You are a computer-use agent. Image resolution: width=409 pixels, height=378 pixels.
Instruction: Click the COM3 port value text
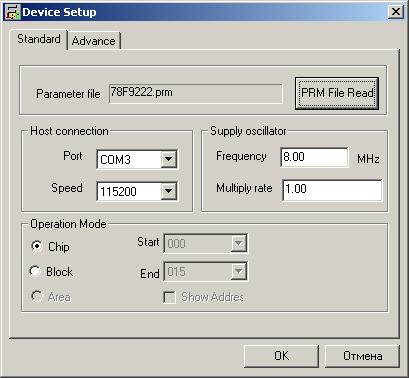coord(115,160)
